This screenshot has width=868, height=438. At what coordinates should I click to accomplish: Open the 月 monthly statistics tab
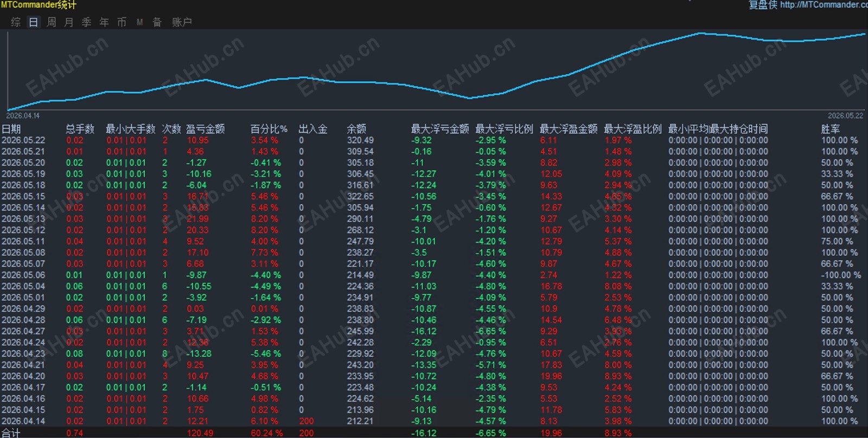(69, 22)
